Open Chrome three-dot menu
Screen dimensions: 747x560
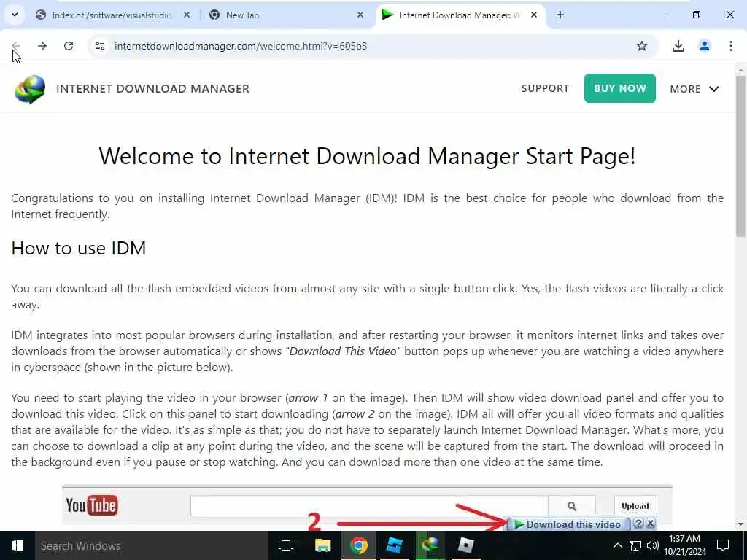click(x=731, y=46)
